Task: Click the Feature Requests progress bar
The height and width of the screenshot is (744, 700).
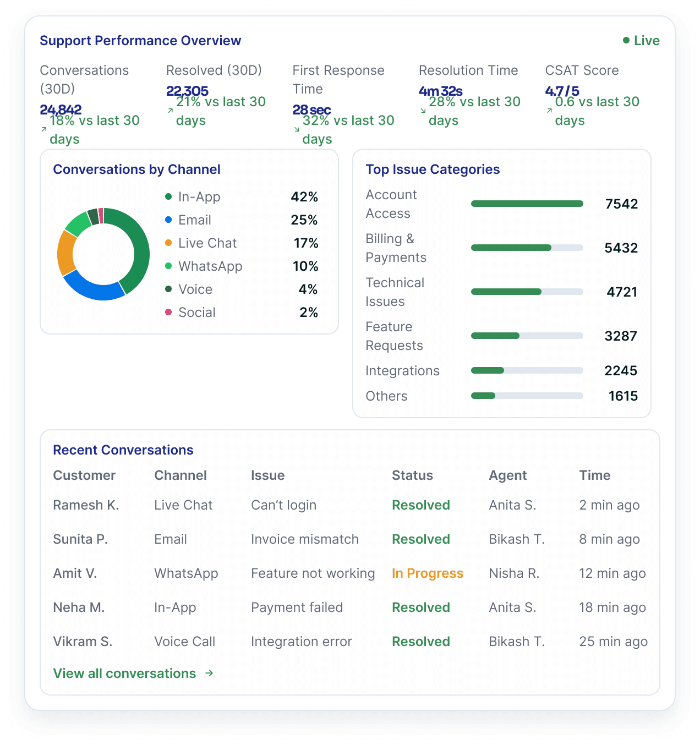Action: [527, 336]
